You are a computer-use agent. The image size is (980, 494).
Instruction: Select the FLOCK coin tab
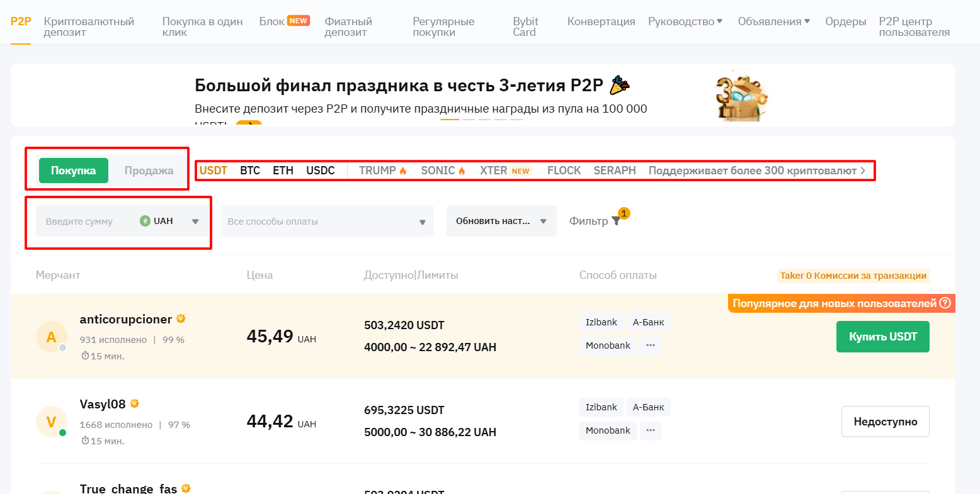564,171
